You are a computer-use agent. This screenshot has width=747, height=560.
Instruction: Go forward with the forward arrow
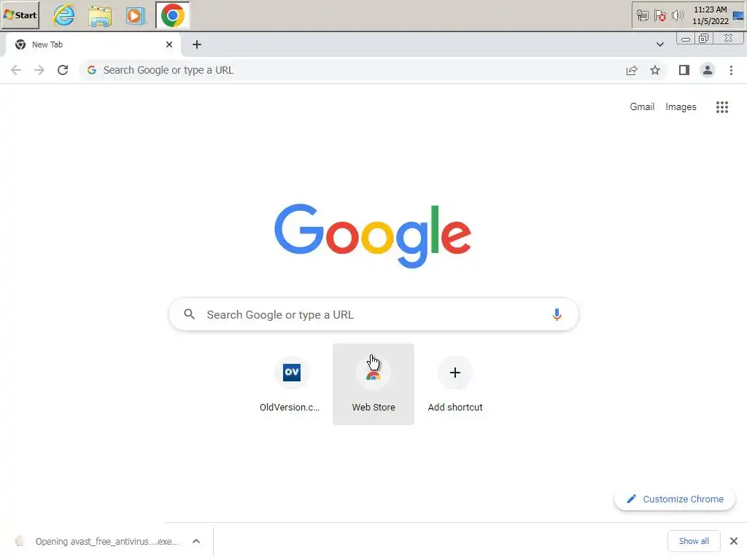coord(39,70)
